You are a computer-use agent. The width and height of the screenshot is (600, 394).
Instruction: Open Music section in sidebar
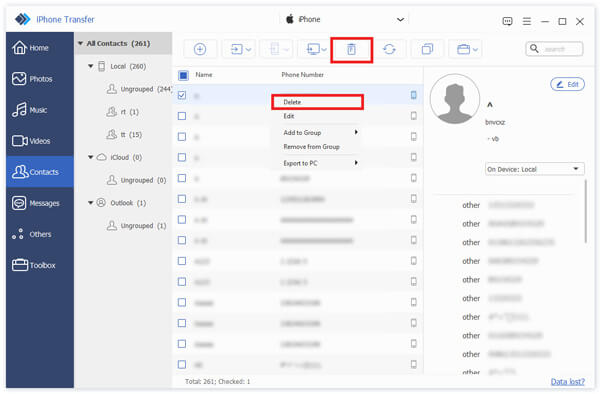click(39, 110)
